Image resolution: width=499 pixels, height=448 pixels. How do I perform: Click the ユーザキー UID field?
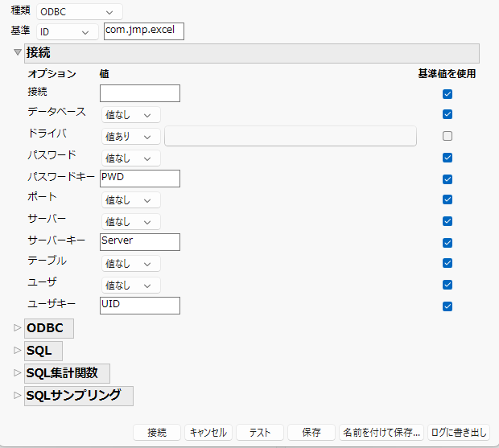(140, 306)
